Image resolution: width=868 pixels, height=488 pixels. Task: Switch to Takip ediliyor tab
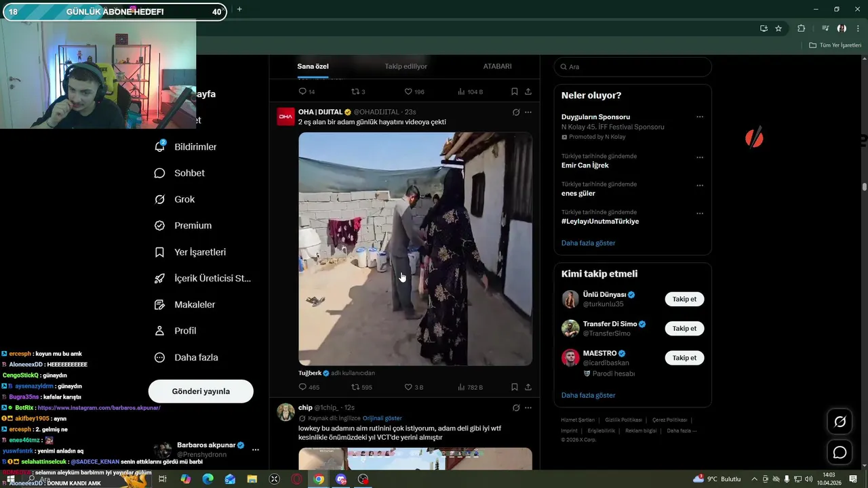click(406, 66)
